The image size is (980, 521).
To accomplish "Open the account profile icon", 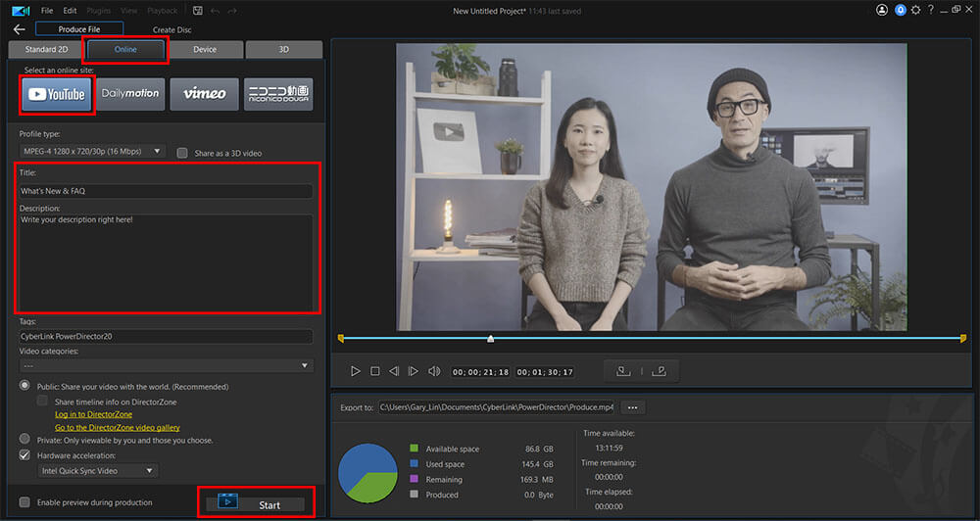I will (x=882, y=10).
